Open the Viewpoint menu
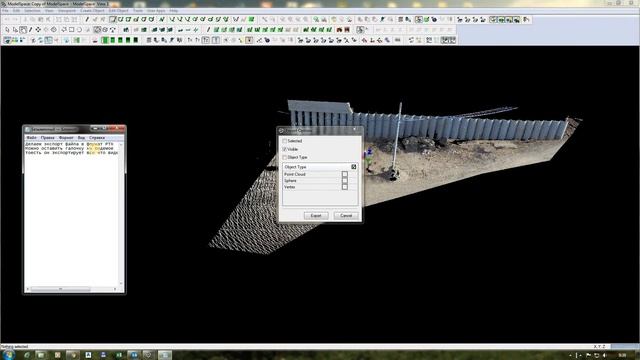The image size is (640, 360). tap(67, 11)
